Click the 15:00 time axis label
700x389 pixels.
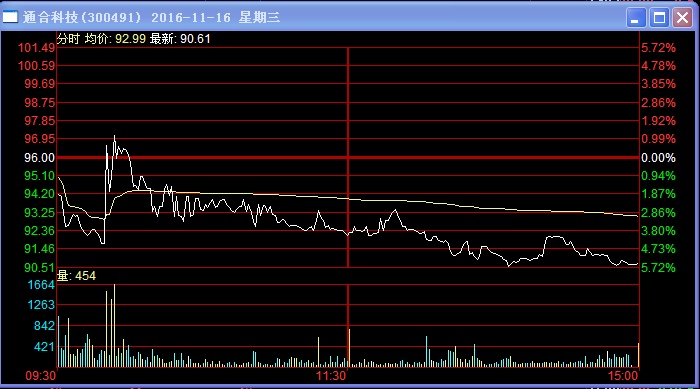pos(623,376)
